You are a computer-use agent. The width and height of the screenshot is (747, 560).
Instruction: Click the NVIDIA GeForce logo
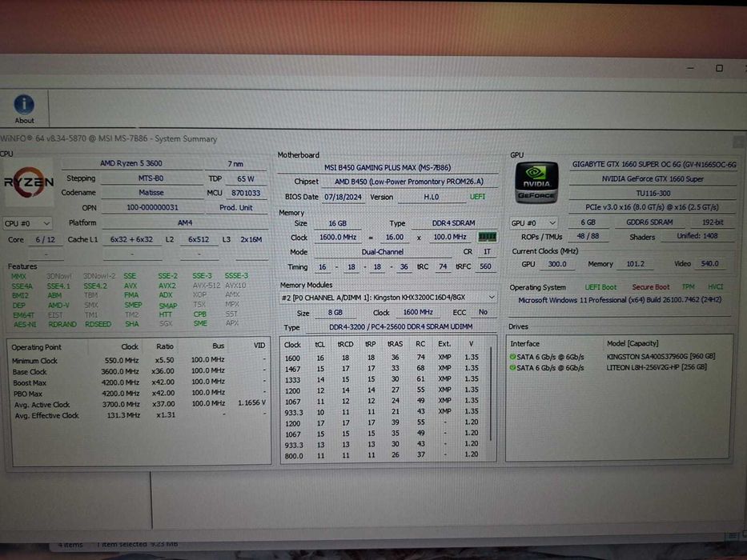coord(536,183)
